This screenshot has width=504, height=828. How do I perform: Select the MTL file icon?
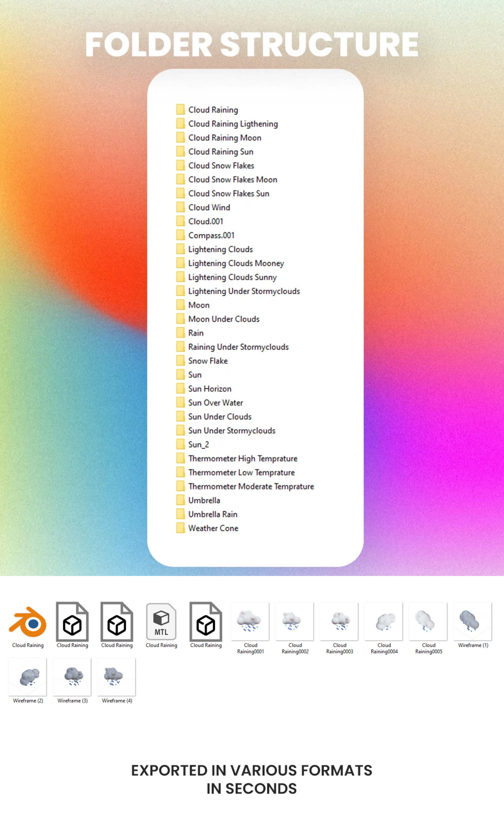point(161,622)
